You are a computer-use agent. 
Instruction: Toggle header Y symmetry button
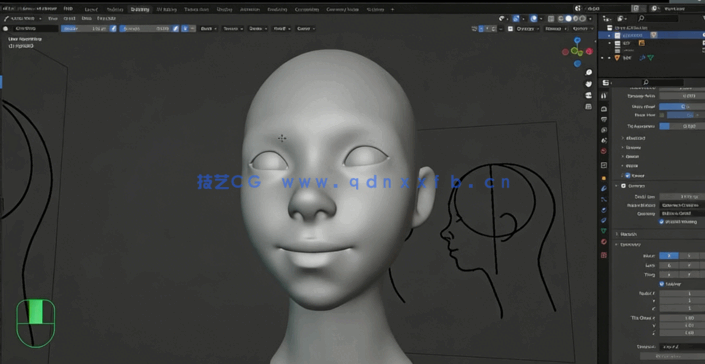pos(487,28)
